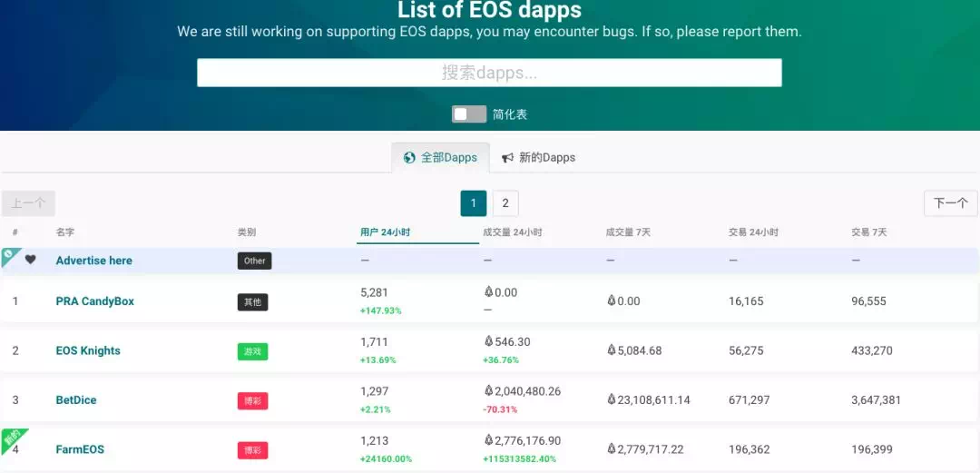
Task: Click the green ribbon badge on Advertise row
Action: coord(9,255)
